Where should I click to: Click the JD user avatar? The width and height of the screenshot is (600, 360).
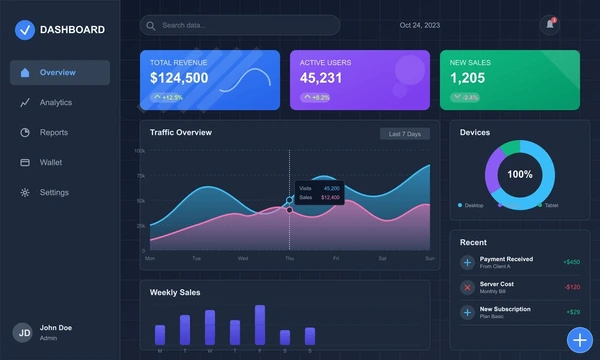(x=23, y=332)
